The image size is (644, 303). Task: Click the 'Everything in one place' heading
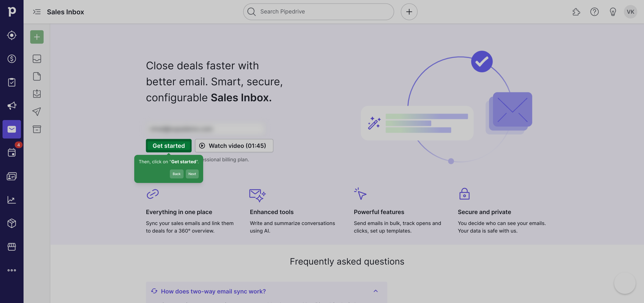click(x=179, y=212)
